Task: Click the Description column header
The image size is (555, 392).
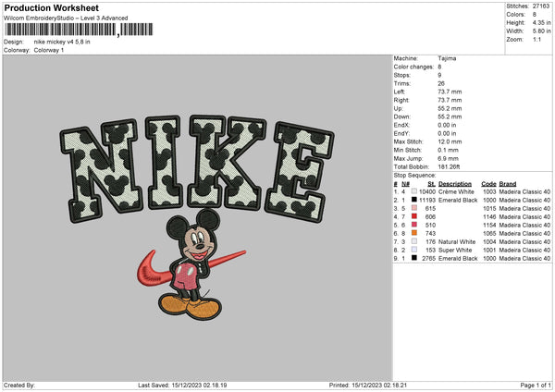Action: tap(455, 184)
